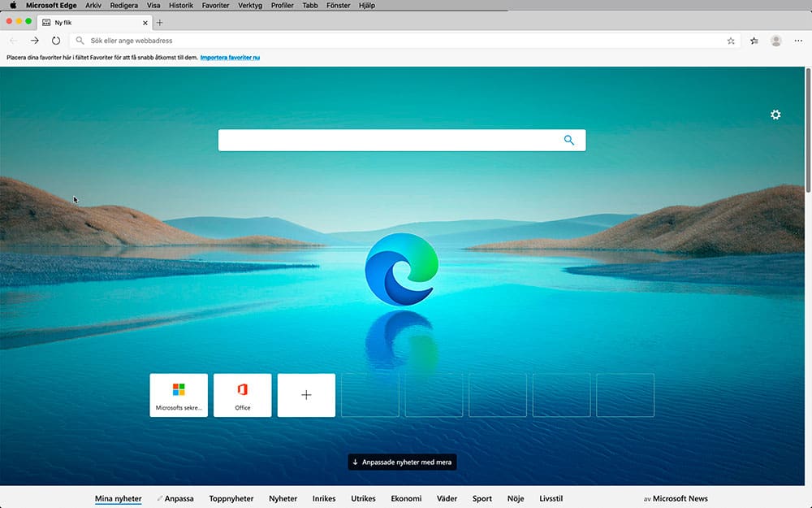The image size is (812, 508).
Task: Open the Microsoft Edge app menu
Action: pyautogui.click(x=51, y=5)
